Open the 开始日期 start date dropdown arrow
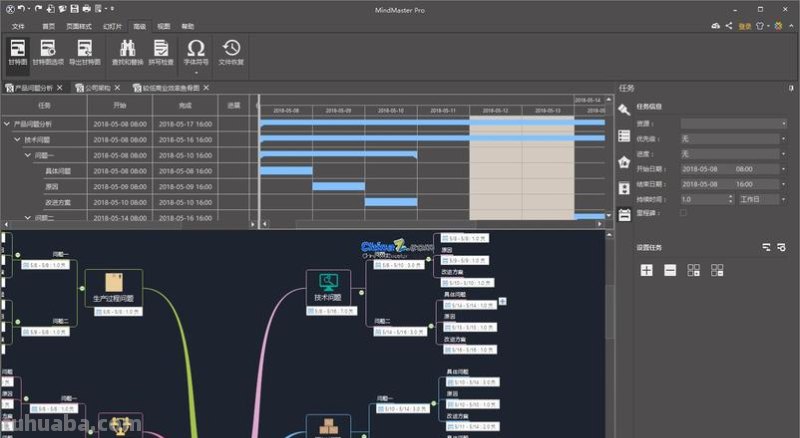Image resolution: width=800 pixels, height=438 pixels. (x=783, y=169)
